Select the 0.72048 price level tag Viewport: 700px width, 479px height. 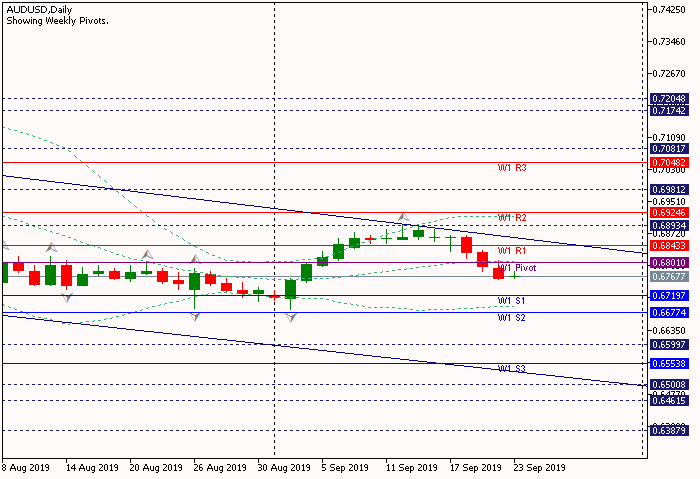(668, 99)
